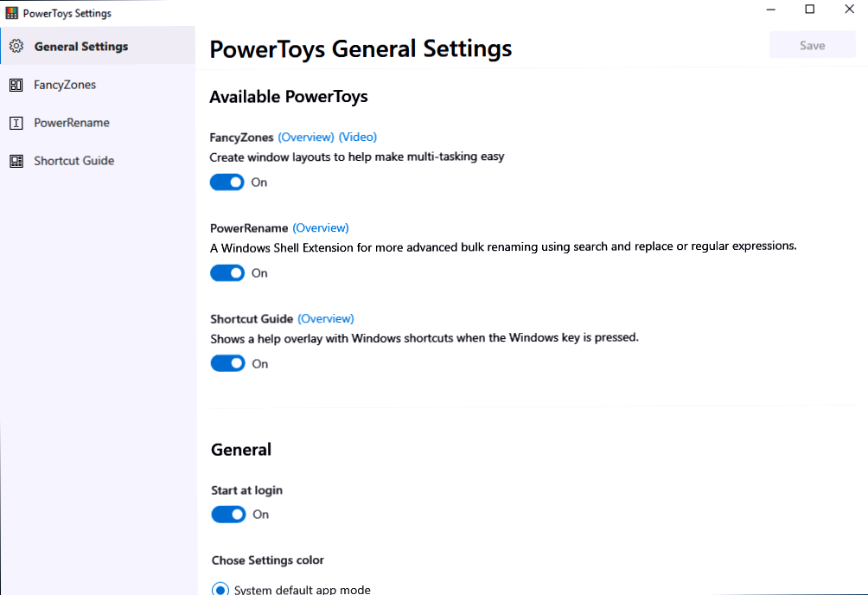Turn off PowerRename

[227, 272]
